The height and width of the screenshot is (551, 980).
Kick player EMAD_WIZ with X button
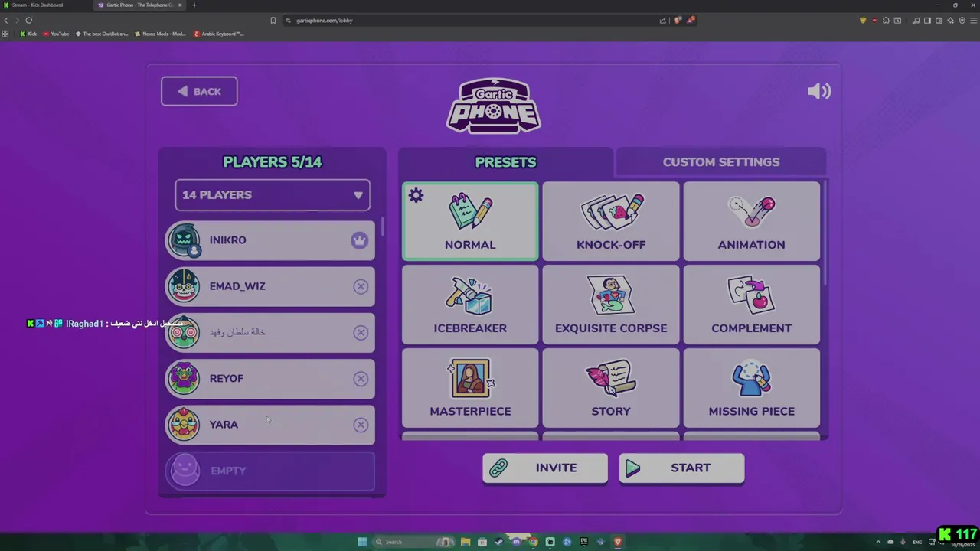tap(361, 286)
